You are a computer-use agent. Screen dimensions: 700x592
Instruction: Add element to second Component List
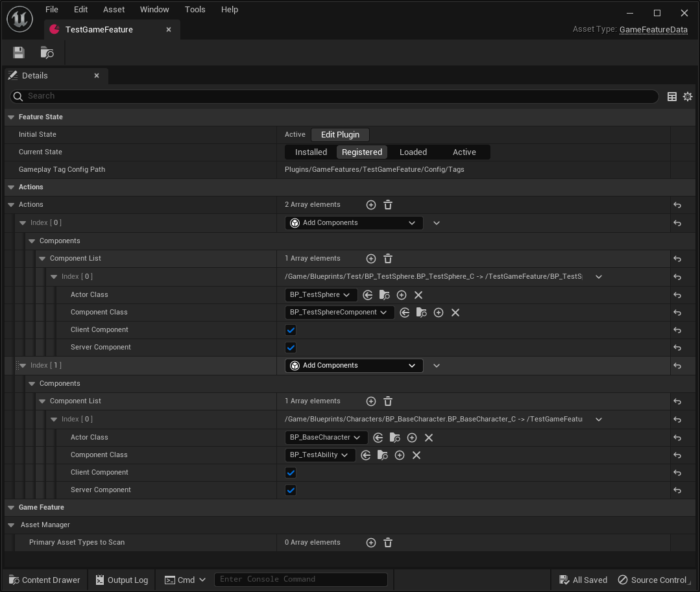[371, 401]
